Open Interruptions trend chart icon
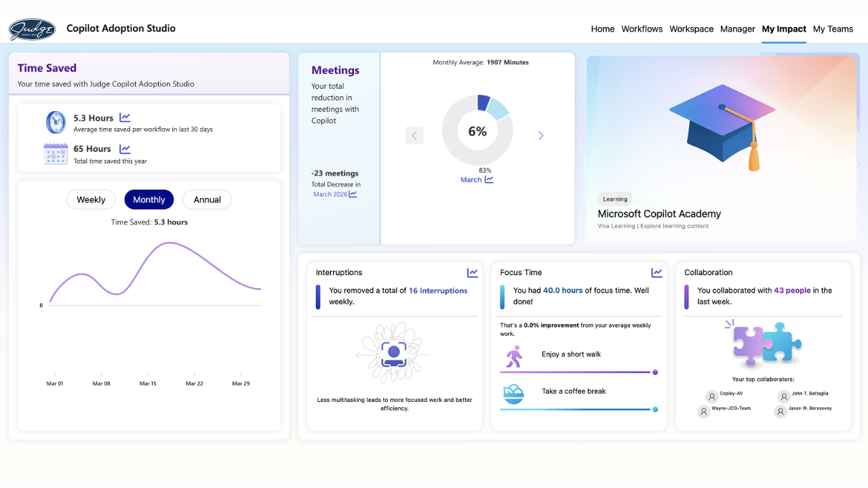868x488 pixels. pyautogui.click(x=473, y=272)
